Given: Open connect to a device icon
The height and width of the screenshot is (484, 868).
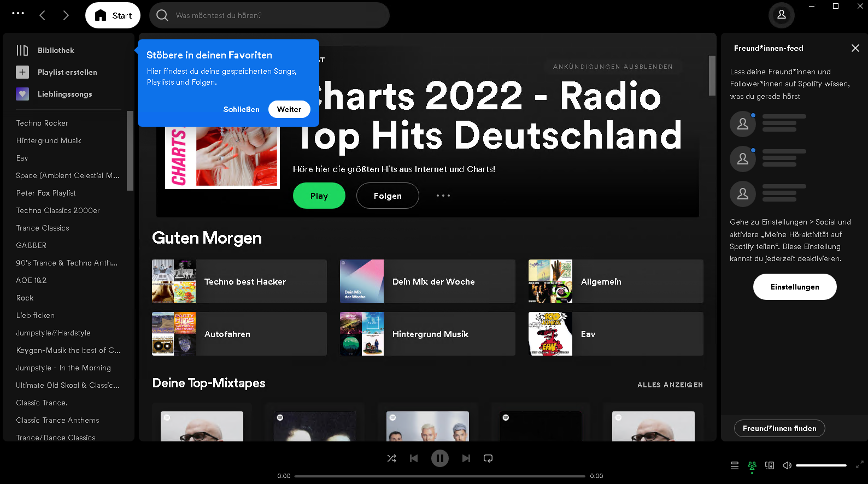Looking at the screenshot, I should click(x=770, y=465).
